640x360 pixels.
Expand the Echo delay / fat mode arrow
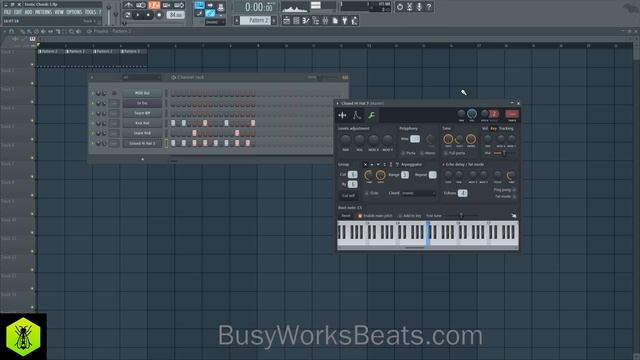(443, 164)
